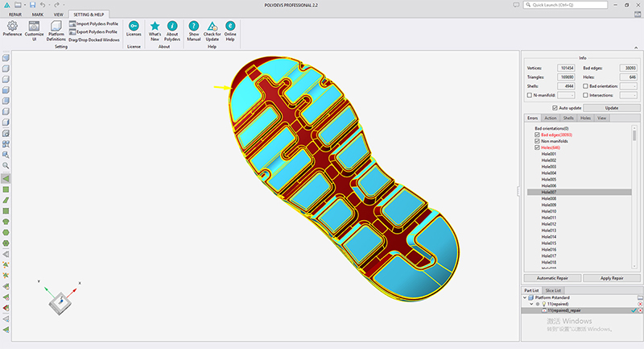This screenshot has width=644, height=349.
Task: Click the Polydevs app logo icon
Action: [x=7, y=5]
